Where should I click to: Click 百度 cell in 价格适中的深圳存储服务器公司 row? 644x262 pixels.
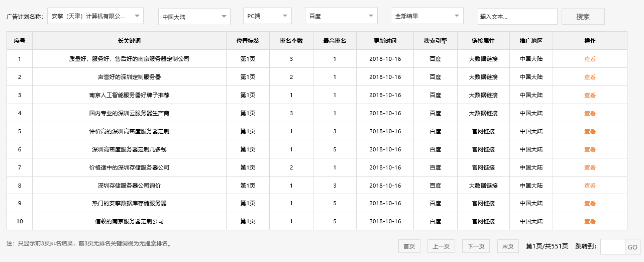pos(436,167)
